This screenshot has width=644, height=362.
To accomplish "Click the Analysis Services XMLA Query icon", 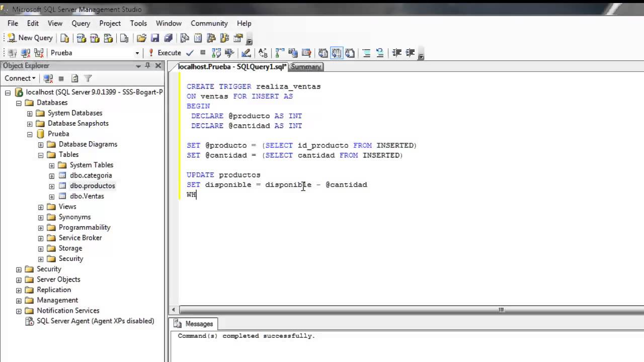I will click(108, 38).
